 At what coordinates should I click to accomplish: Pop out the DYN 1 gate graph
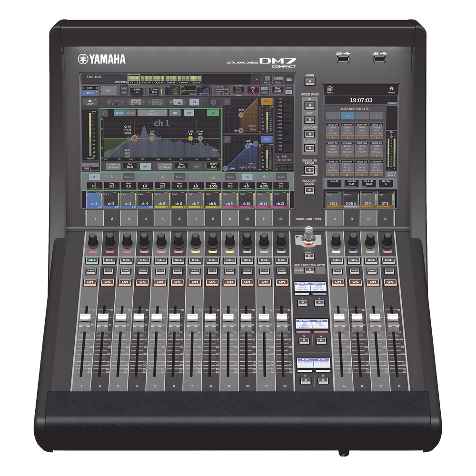[x=227, y=102]
